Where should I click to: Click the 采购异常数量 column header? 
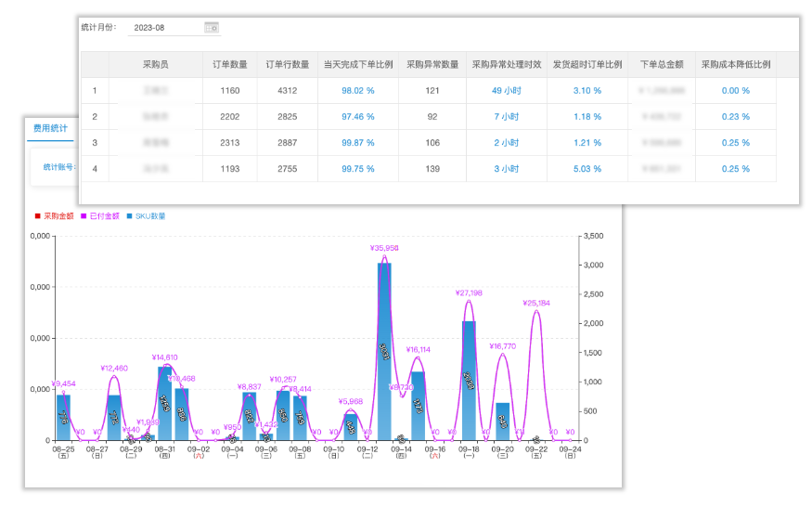(x=432, y=65)
